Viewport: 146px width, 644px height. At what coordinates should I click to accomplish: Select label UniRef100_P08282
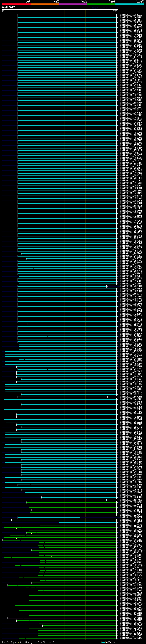(x=131, y=253)
